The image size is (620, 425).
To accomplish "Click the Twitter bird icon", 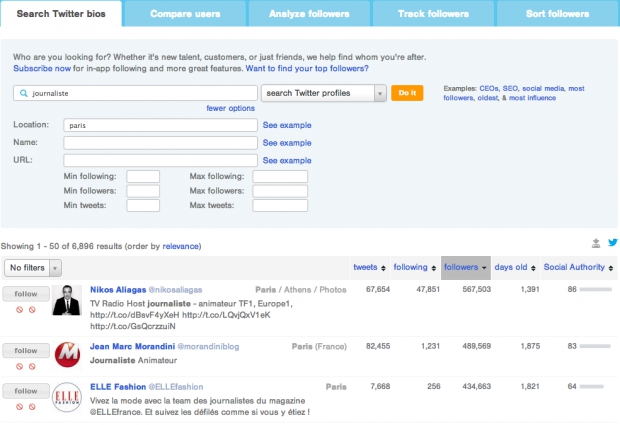I will tap(612, 243).
